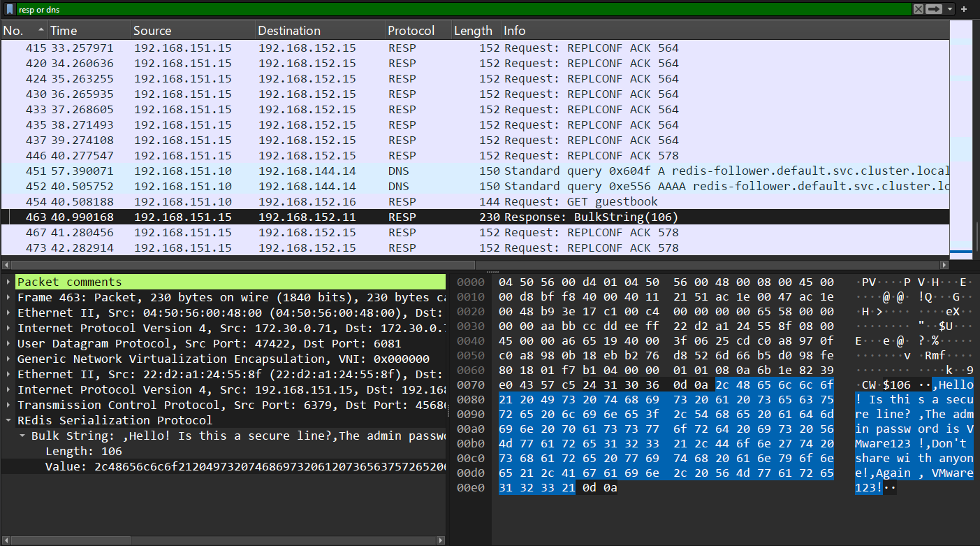Expand the Packet comments node
This screenshot has width=980, height=546.
[x=8, y=282]
